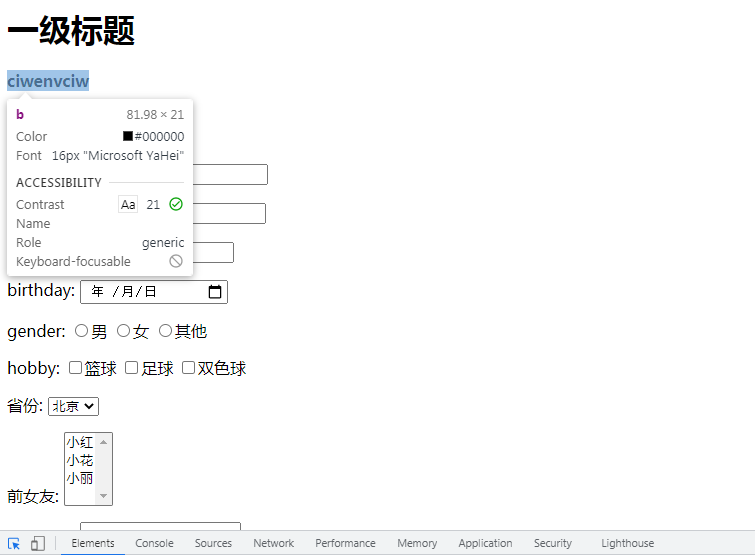Screen dimensions: 755x557
Task: Open the Lighthouse tab
Action: click(627, 543)
